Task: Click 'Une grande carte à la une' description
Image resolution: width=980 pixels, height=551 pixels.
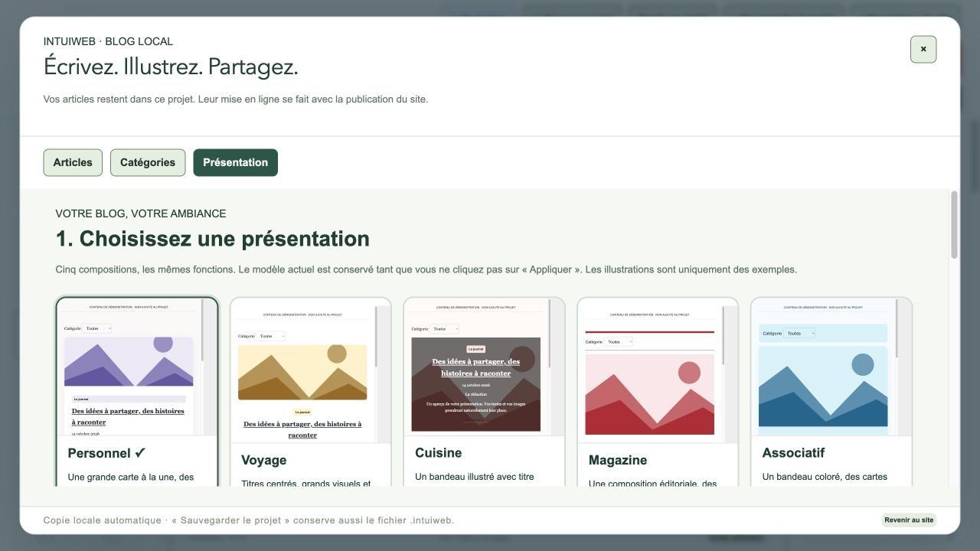Action: tap(131, 477)
